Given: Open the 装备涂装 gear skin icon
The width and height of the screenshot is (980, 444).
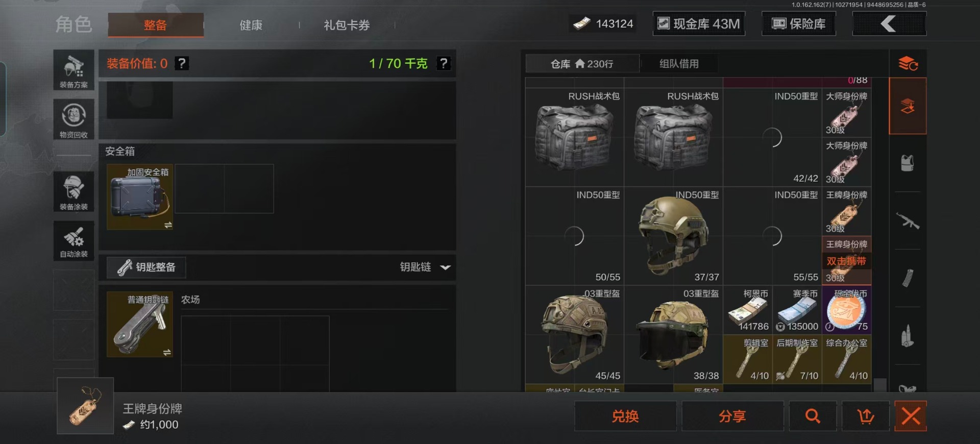Looking at the screenshot, I should [73, 191].
